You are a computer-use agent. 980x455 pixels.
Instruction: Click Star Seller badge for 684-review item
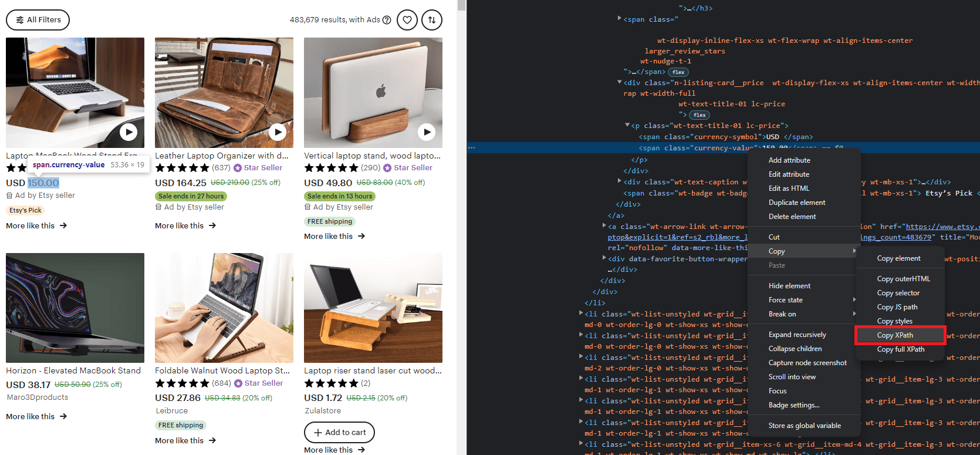pyautogui.click(x=258, y=383)
